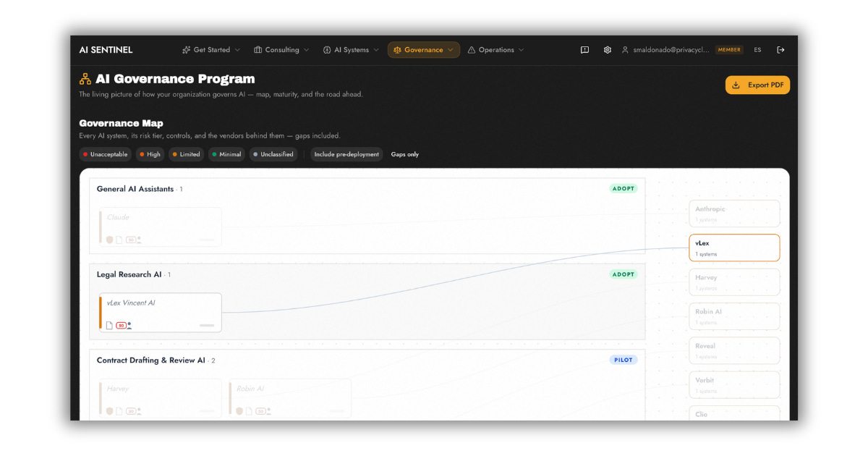
Task: Click the scales icon in Governance menu
Action: point(397,50)
